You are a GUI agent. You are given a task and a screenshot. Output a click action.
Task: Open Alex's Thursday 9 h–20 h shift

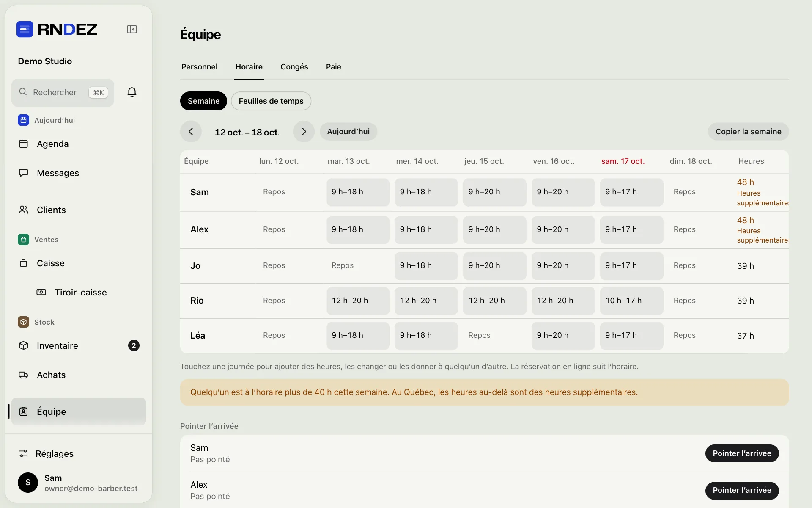click(x=494, y=230)
